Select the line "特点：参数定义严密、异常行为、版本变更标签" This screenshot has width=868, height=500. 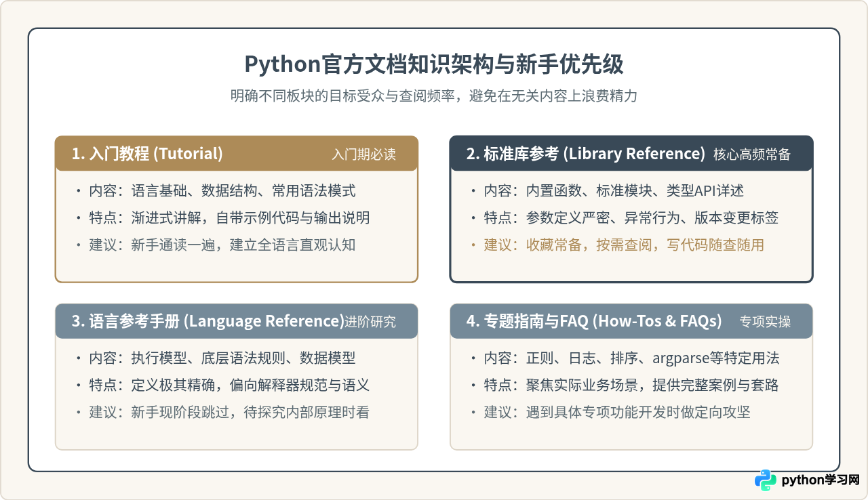coord(631,218)
